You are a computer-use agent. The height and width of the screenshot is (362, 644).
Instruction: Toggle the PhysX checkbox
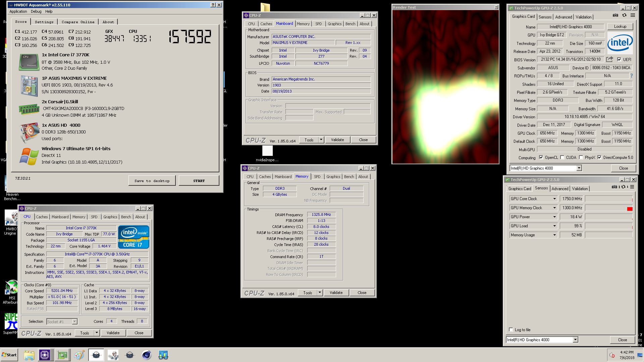click(581, 158)
